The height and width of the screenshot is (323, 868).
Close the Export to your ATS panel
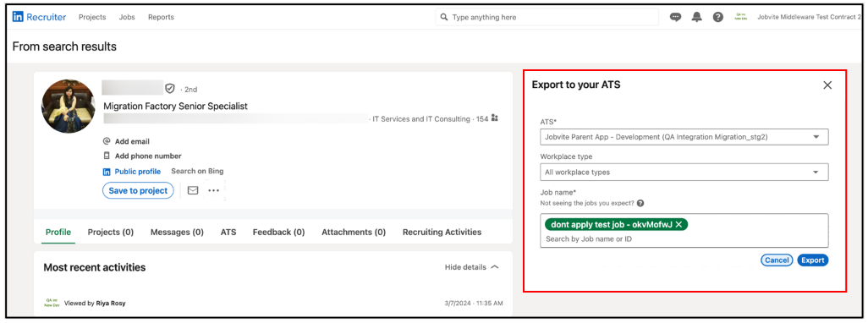827,85
